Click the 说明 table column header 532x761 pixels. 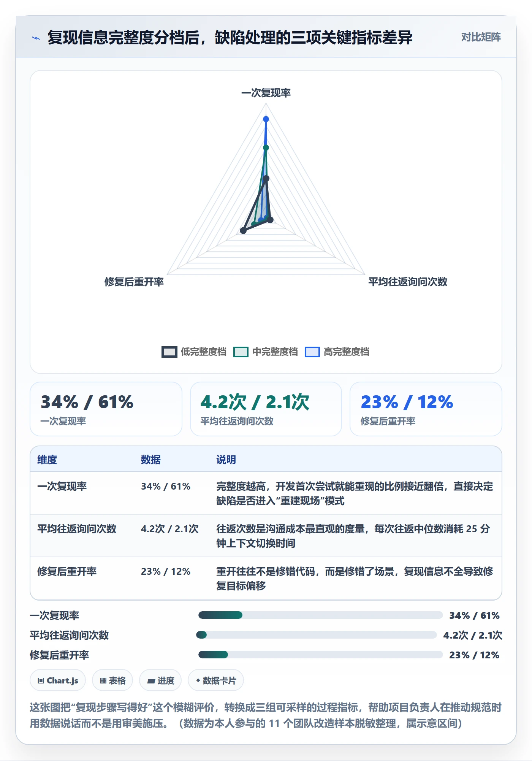(226, 460)
